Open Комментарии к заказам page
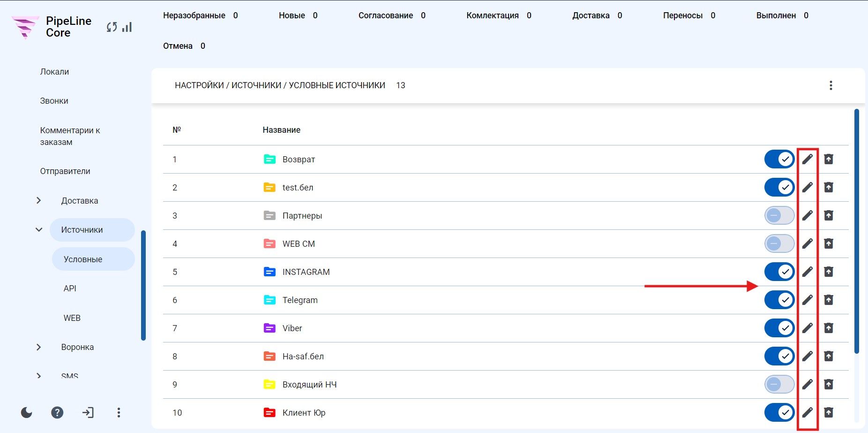The height and width of the screenshot is (433, 868). pos(70,136)
